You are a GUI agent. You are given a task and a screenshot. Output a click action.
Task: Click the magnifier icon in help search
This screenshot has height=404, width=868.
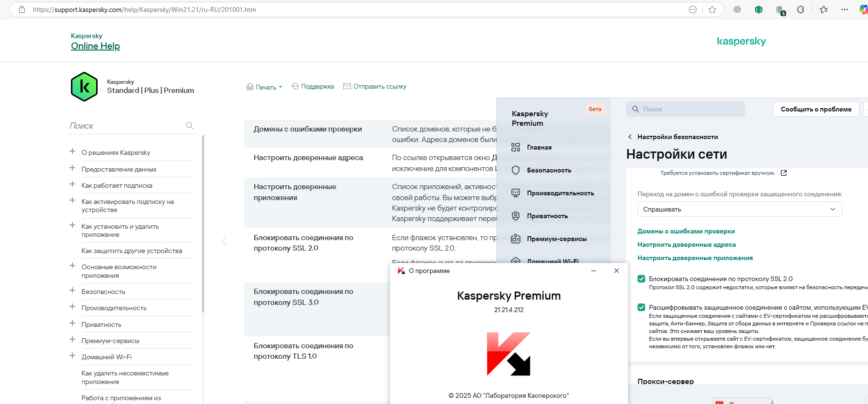click(190, 126)
